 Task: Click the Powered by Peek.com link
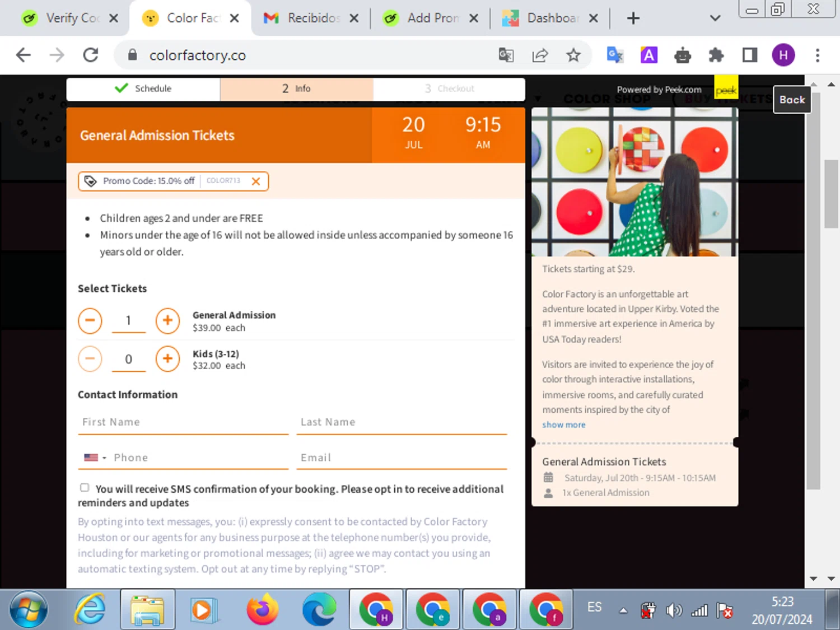click(659, 90)
